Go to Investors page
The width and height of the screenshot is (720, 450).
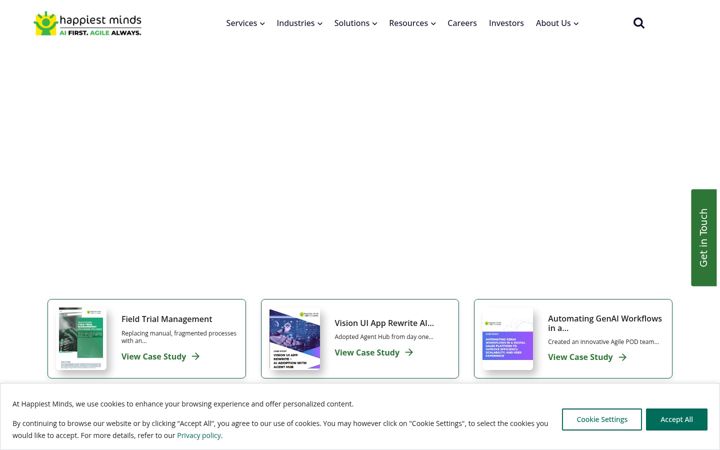pos(506,23)
